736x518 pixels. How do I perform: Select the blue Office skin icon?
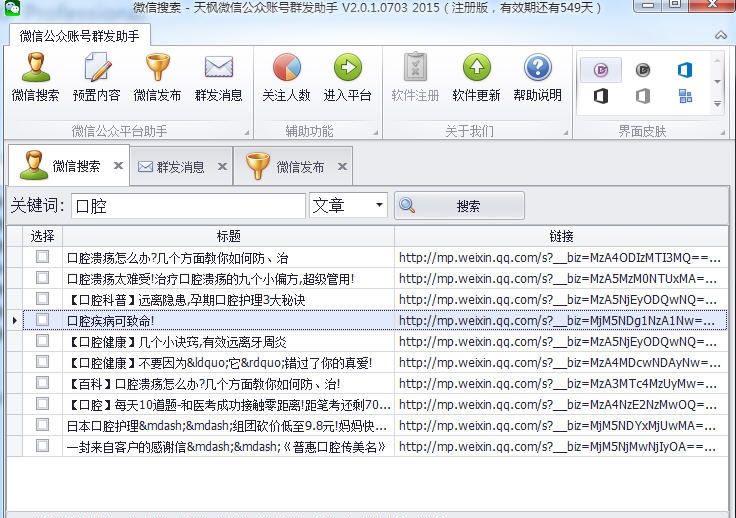[x=685, y=70]
